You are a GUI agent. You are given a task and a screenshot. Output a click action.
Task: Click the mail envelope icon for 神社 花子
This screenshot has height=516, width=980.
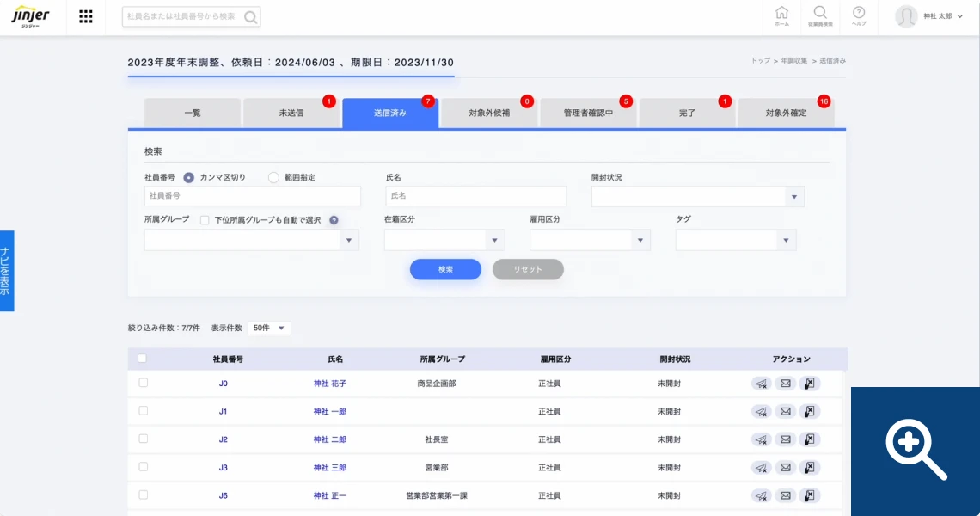click(x=786, y=384)
